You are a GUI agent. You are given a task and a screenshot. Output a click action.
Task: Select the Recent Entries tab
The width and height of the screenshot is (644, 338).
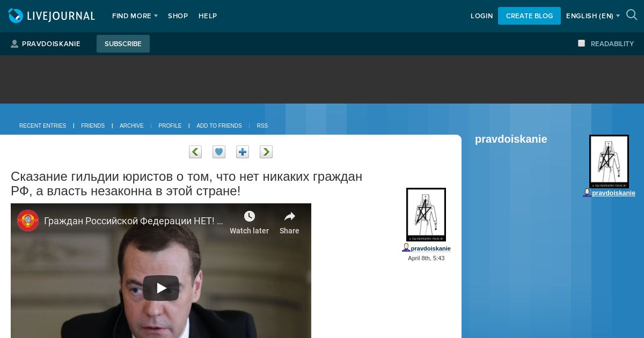[x=42, y=126]
